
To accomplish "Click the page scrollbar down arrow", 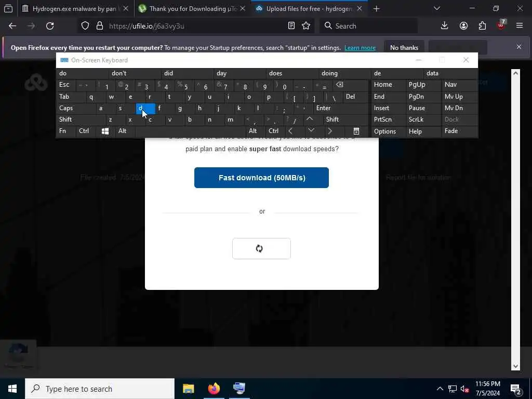I will click(x=515, y=366).
